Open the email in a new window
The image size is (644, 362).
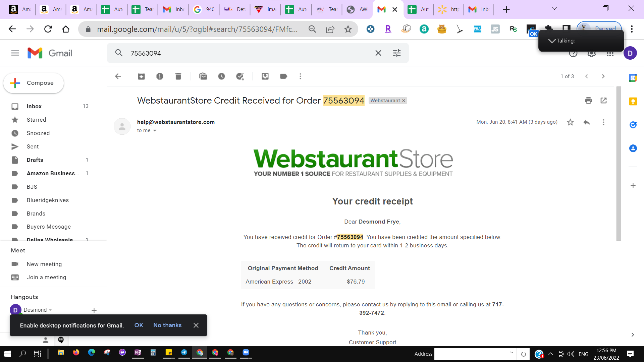click(x=603, y=101)
